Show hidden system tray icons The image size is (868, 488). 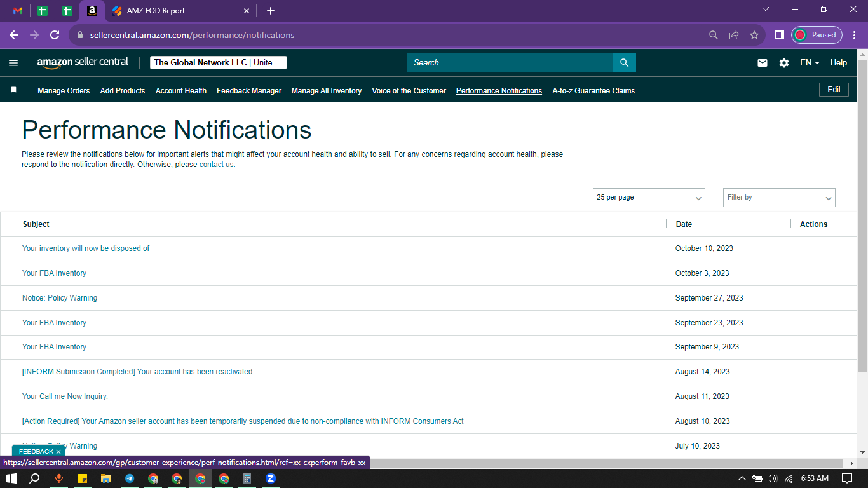click(742, 478)
